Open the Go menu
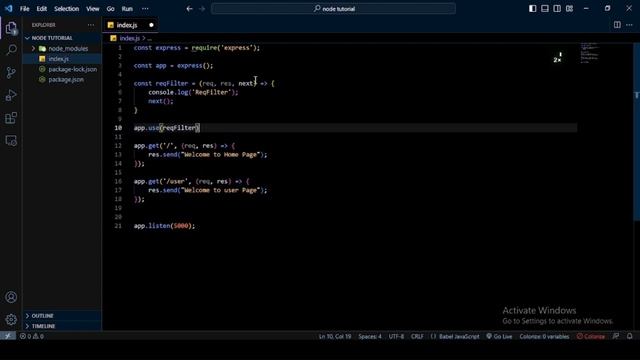The height and width of the screenshot is (360, 640). (111, 9)
